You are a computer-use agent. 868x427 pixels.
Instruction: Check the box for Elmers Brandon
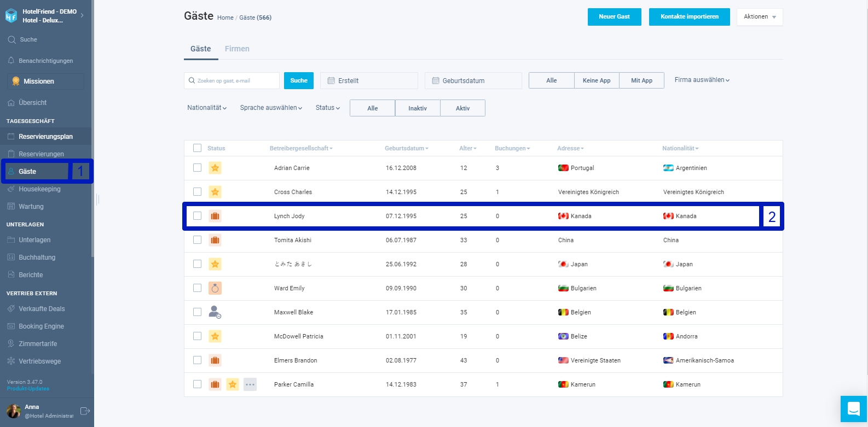[198, 360]
